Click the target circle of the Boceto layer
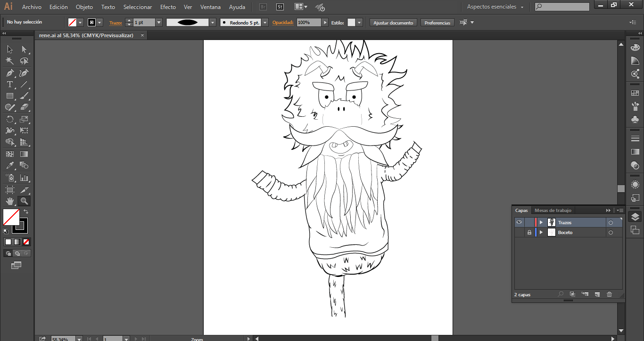The height and width of the screenshot is (341, 644). click(x=611, y=233)
